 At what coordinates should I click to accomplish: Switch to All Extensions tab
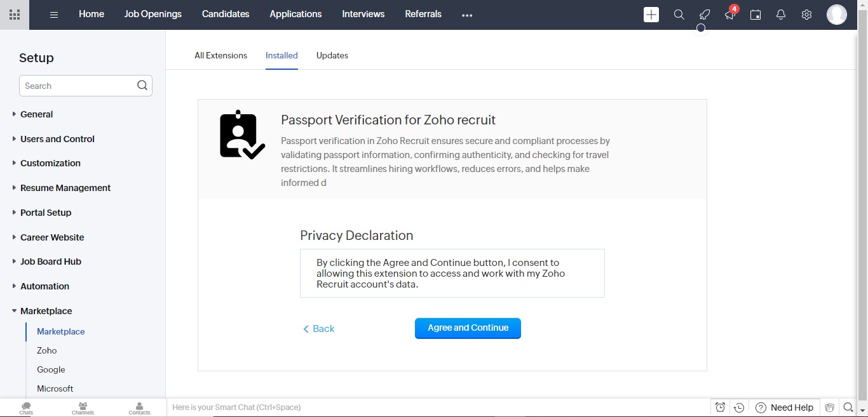coord(221,55)
